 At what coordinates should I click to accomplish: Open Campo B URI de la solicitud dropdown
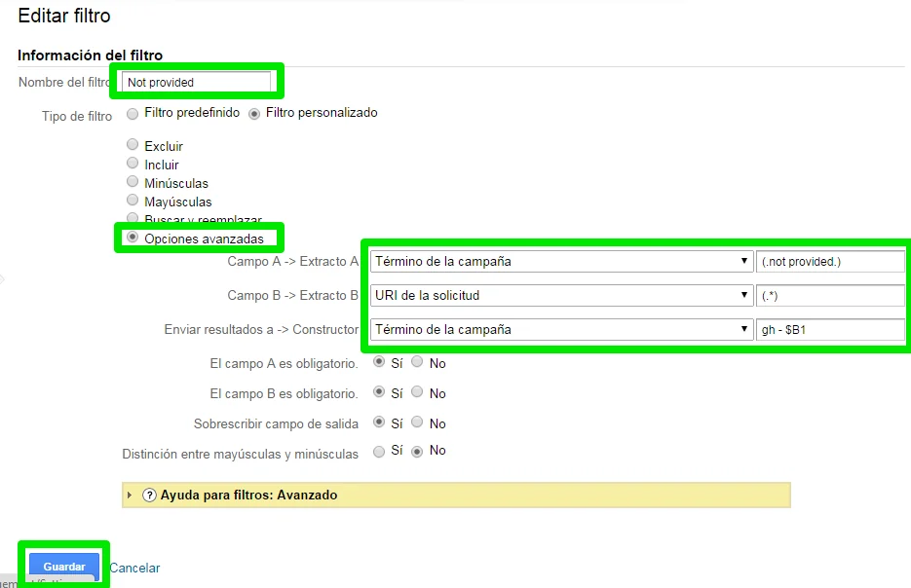point(560,295)
